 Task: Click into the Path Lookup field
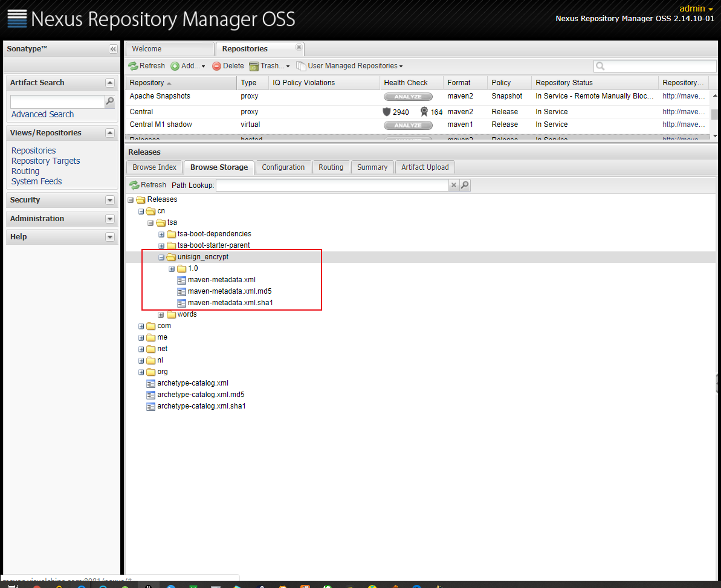[x=332, y=185]
